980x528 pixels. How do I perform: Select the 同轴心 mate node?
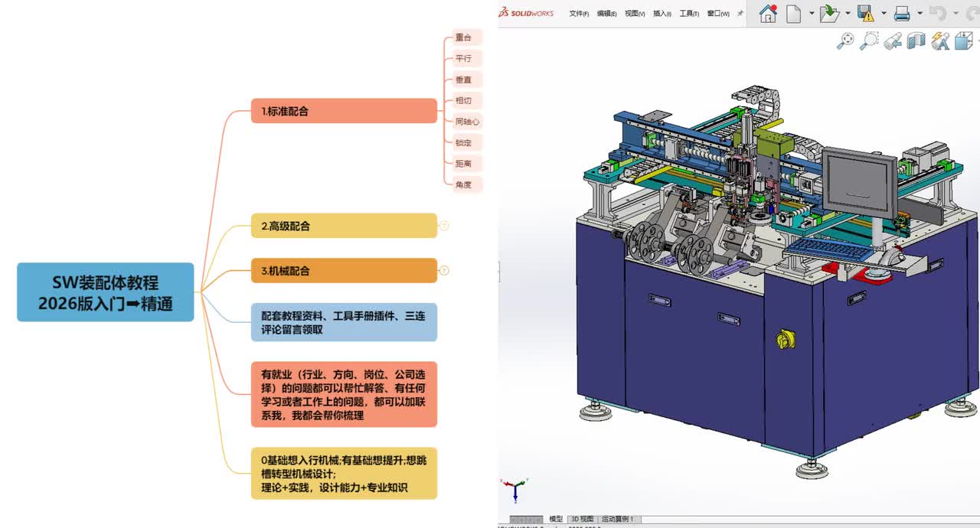[x=467, y=121]
